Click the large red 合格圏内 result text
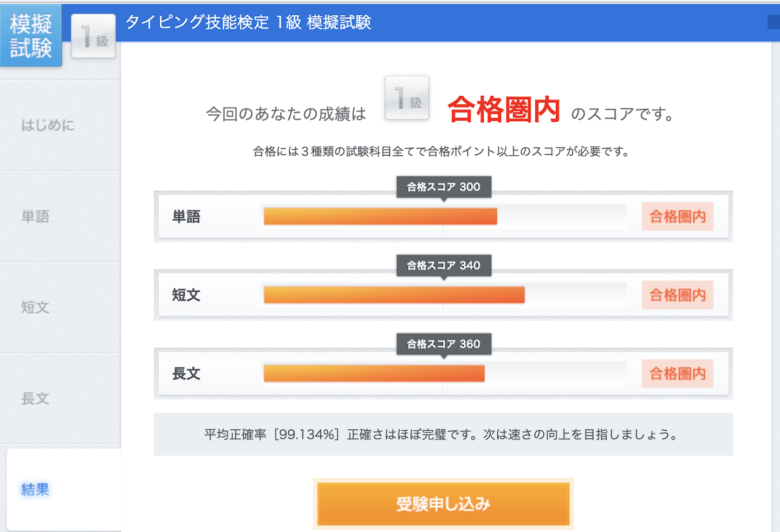780x532 pixels. (504, 110)
